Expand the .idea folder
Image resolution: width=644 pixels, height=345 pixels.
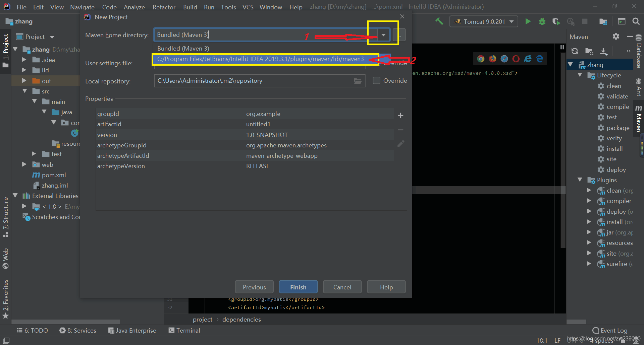click(x=24, y=60)
